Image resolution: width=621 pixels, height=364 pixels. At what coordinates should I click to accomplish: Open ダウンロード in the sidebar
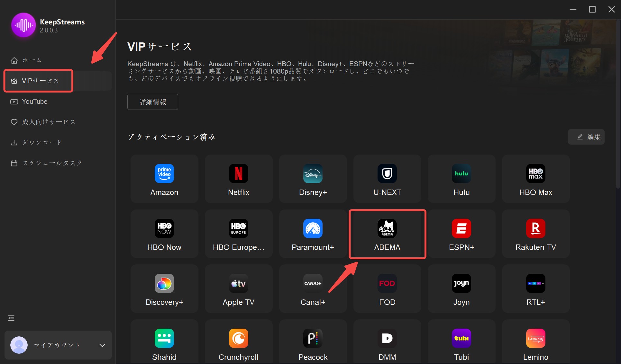pyautogui.click(x=58, y=143)
